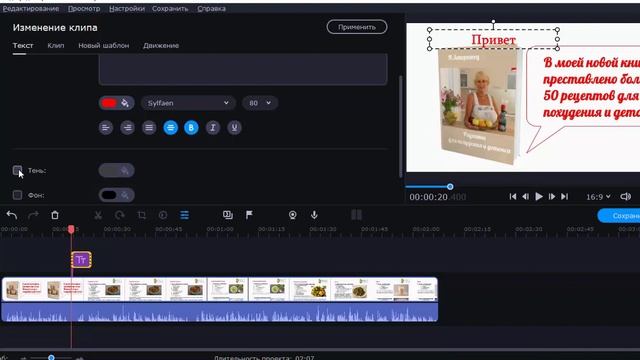The image size is (640, 360).
Task: Click the properties panel vertical scrollbar
Action: [x=400, y=127]
